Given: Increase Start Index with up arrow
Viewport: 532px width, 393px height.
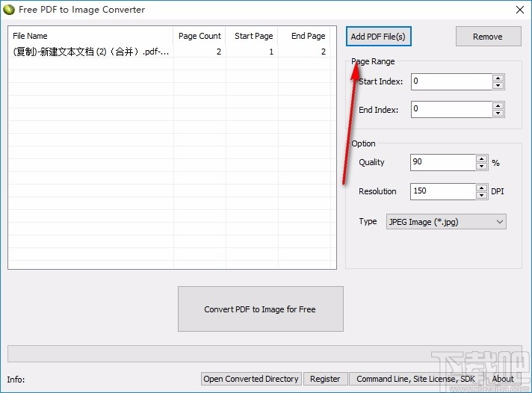Looking at the screenshot, I should click(498, 78).
